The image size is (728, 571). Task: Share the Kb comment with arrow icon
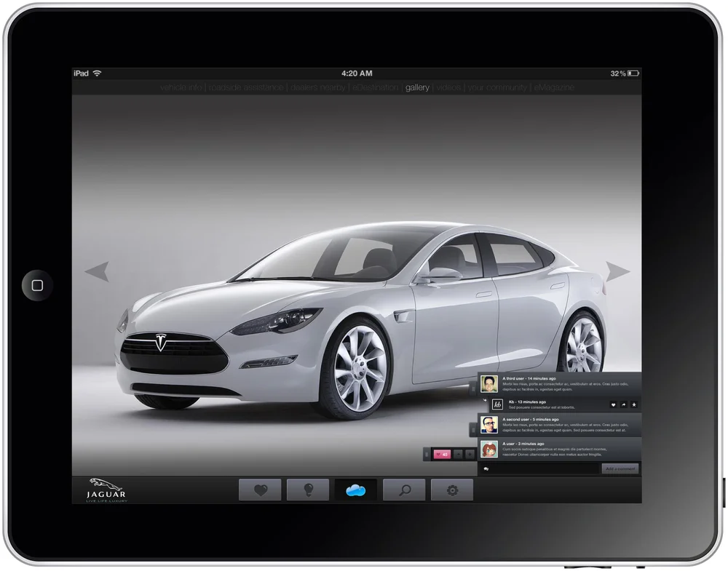[x=624, y=405]
